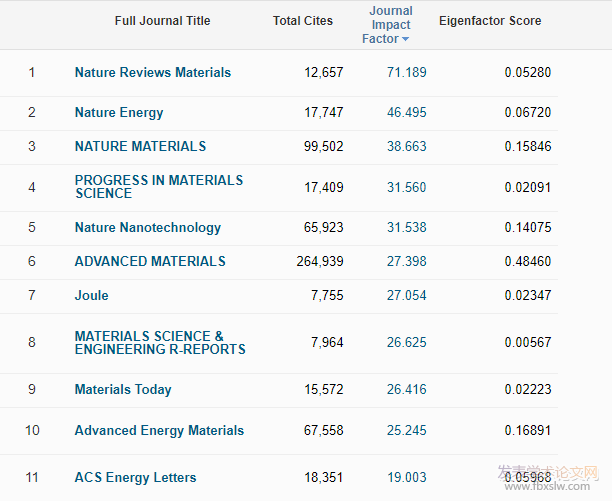Open the Joule journal link
Image resolution: width=612 pixels, height=501 pixels.
pos(91,295)
